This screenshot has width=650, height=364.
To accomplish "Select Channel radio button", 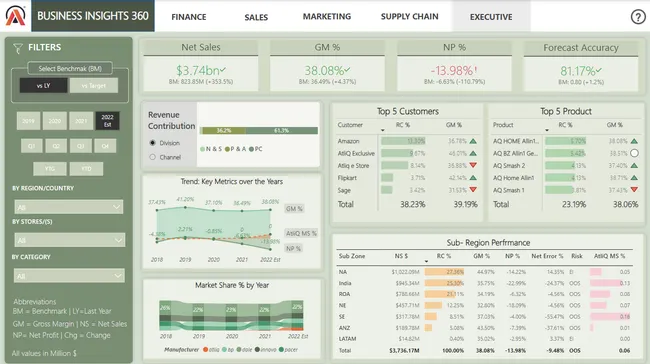I will click(153, 157).
